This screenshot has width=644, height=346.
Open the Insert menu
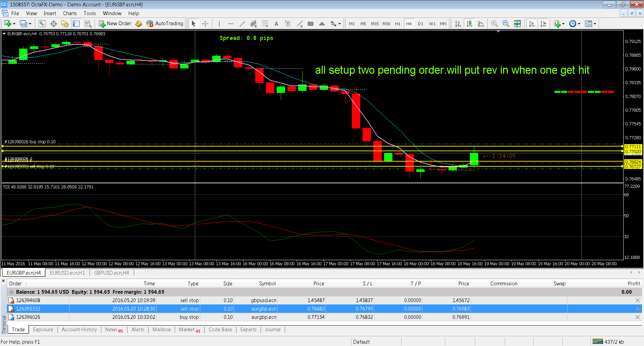pos(50,13)
